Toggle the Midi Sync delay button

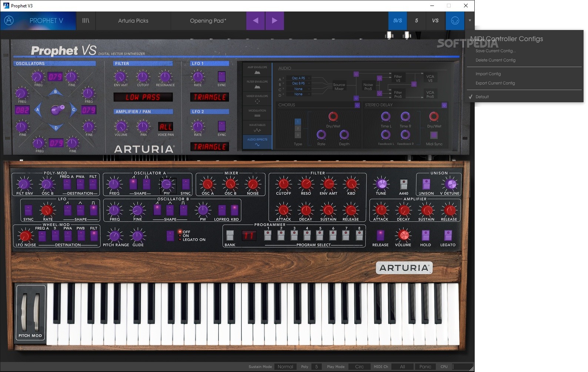(x=434, y=135)
